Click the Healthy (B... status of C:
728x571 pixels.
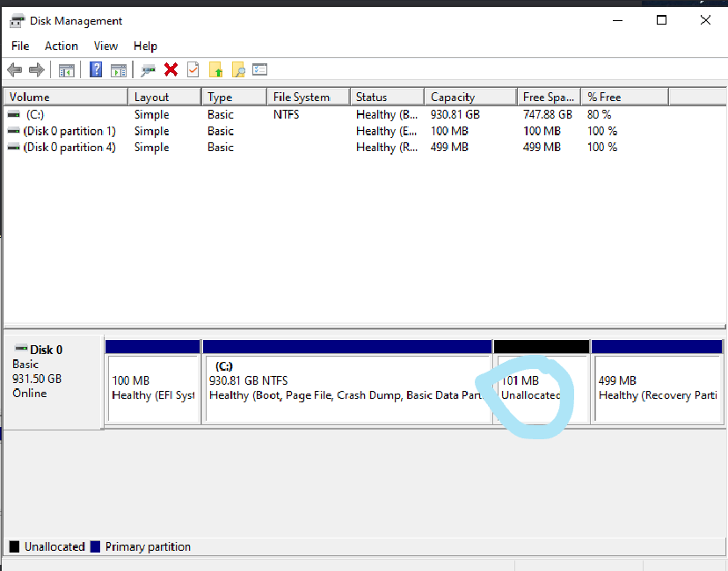click(387, 114)
